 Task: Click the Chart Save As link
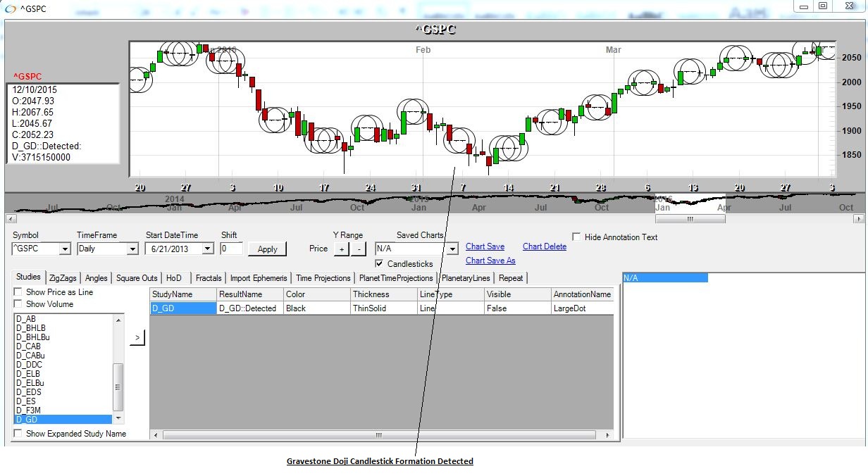[490, 261]
